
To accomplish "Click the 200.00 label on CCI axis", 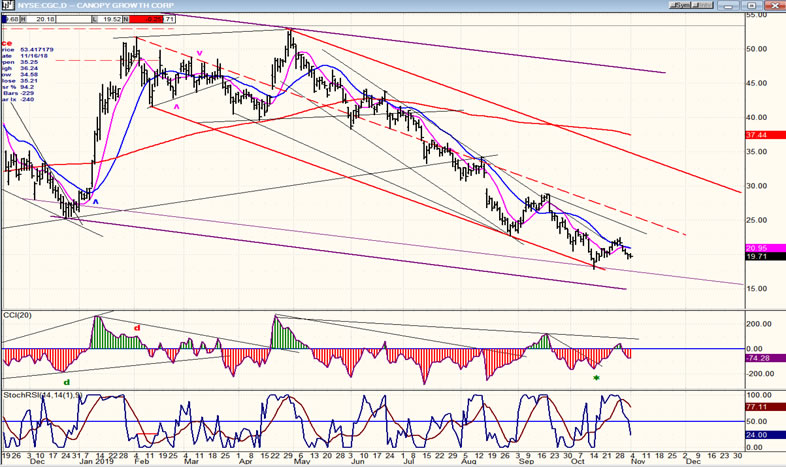I will (x=759, y=324).
